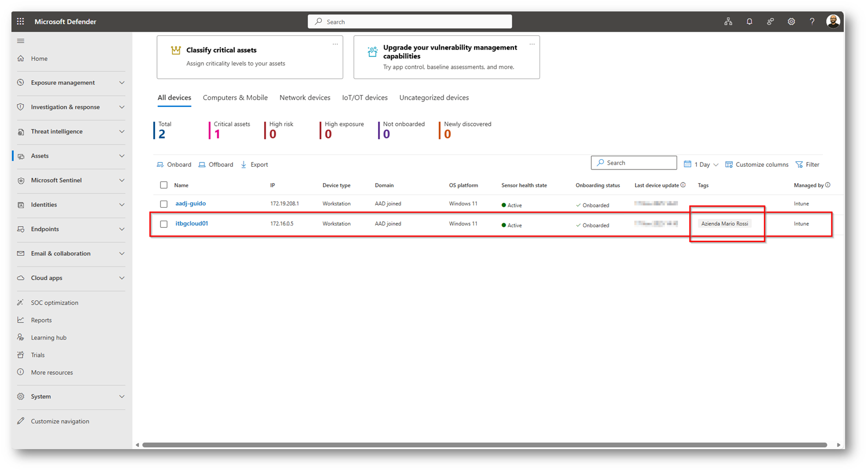Collapse the navigation hamburger menu

point(21,41)
